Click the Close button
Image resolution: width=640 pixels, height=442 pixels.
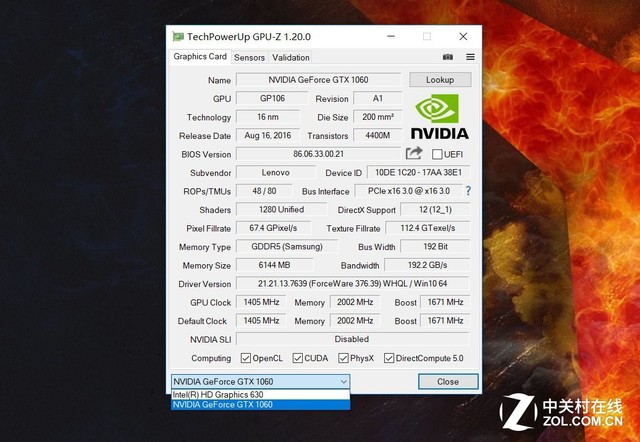click(448, 382)
